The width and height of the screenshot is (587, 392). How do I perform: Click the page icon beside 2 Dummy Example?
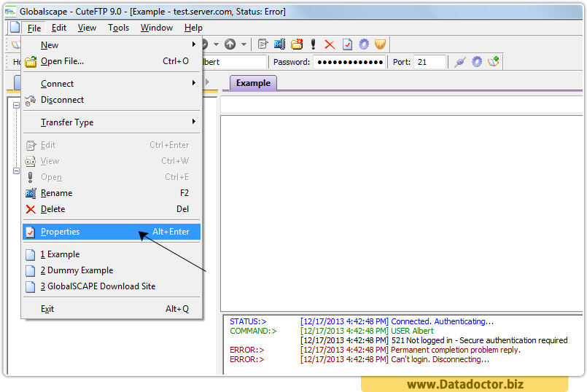(x=31, y=270)
